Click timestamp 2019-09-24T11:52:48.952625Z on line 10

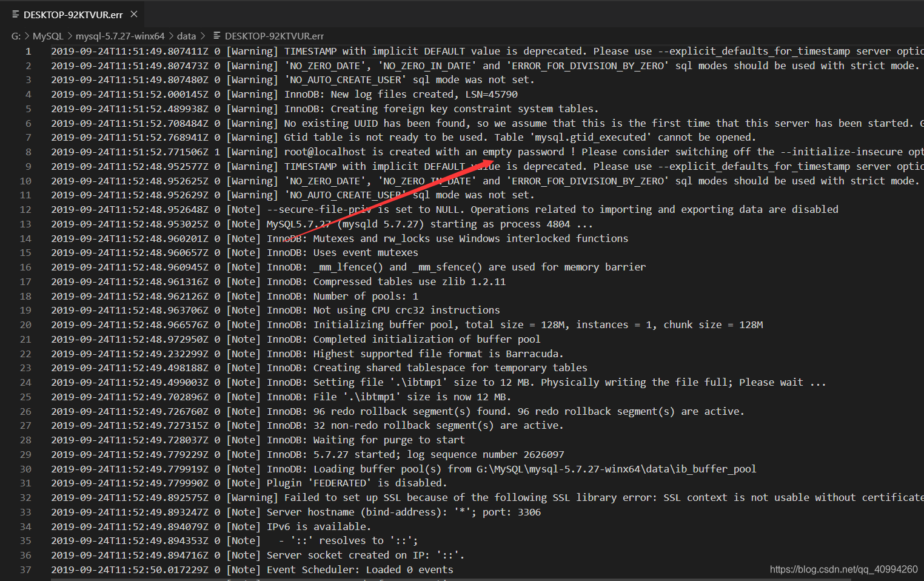tap(130, 181)
